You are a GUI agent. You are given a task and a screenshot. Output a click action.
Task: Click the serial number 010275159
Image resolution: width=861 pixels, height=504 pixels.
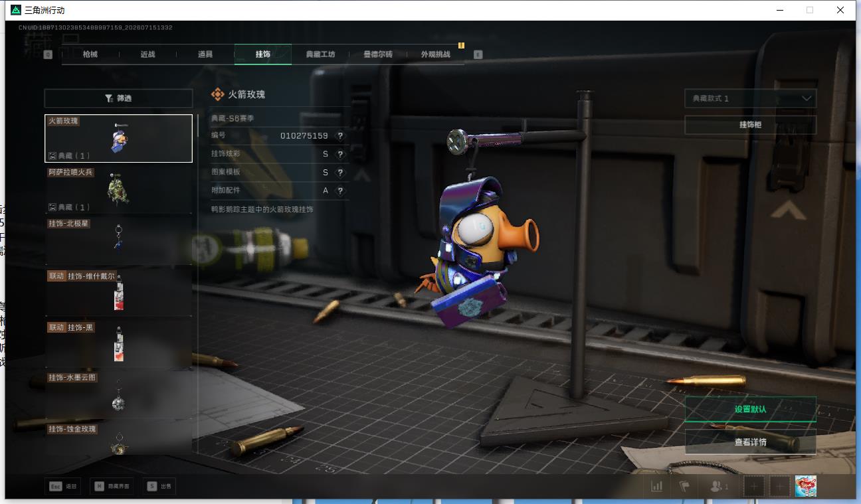304,135
